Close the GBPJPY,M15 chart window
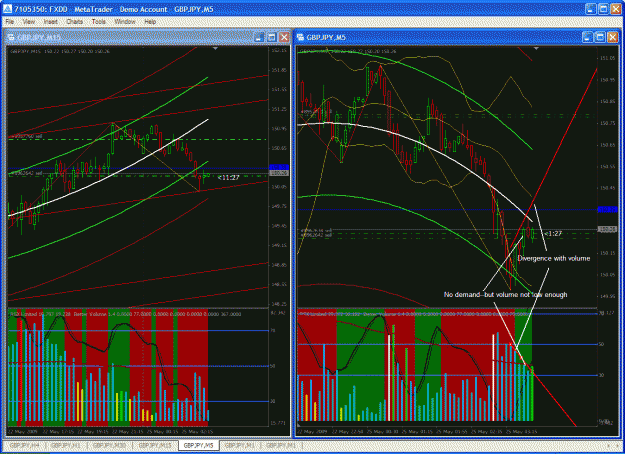 coord(284,37)
